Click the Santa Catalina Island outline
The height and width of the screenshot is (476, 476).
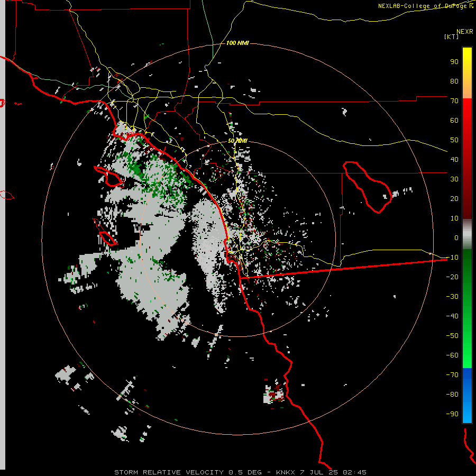(109, 176)
